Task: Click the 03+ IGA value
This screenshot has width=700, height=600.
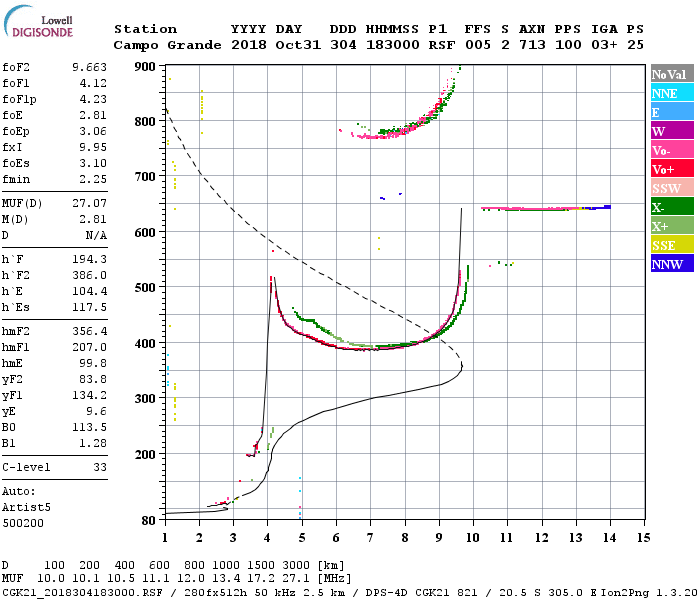Action: 604,46
